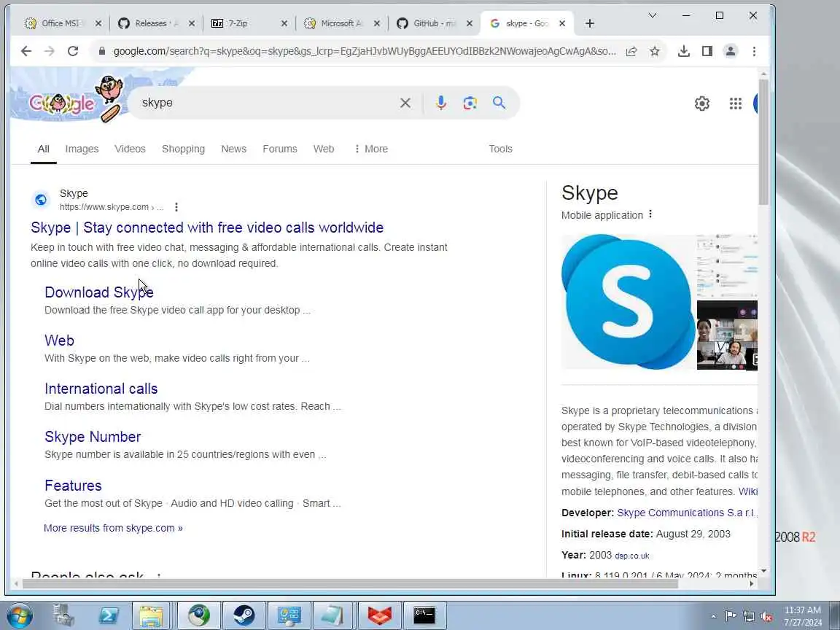Select the Web search filter
The height and width of the screenshot is (630, 840).
click(324, 149)
